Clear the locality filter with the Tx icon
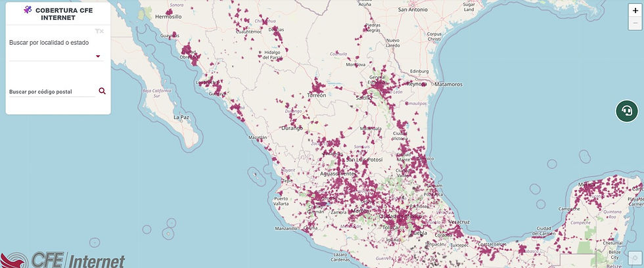644x268 pixels. pyautogui.click(x=99, y=31)
